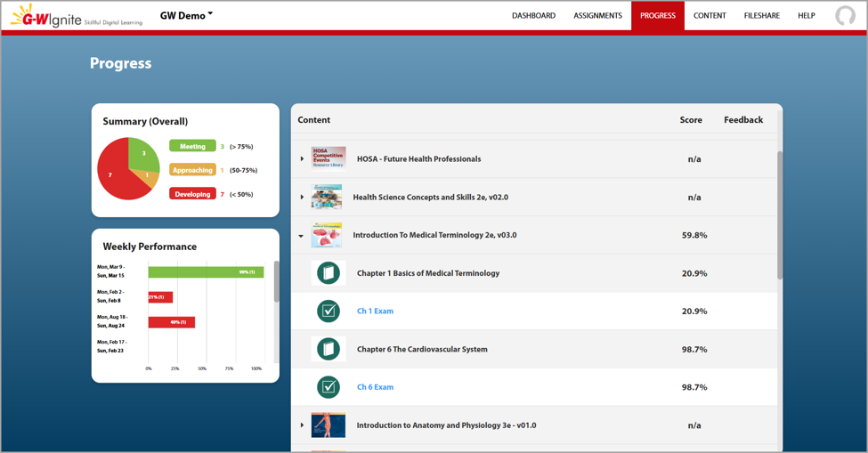This screenshot has width=868, height=453.
Task: Click the Chapter 6 score 98.7%
Action: tap(694, 349)
